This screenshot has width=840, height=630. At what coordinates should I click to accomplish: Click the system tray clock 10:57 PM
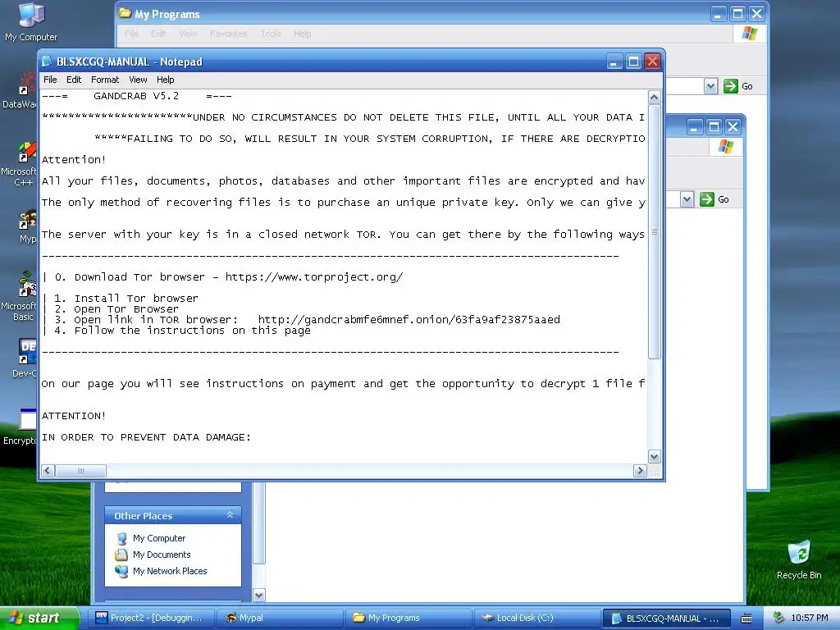810,618
